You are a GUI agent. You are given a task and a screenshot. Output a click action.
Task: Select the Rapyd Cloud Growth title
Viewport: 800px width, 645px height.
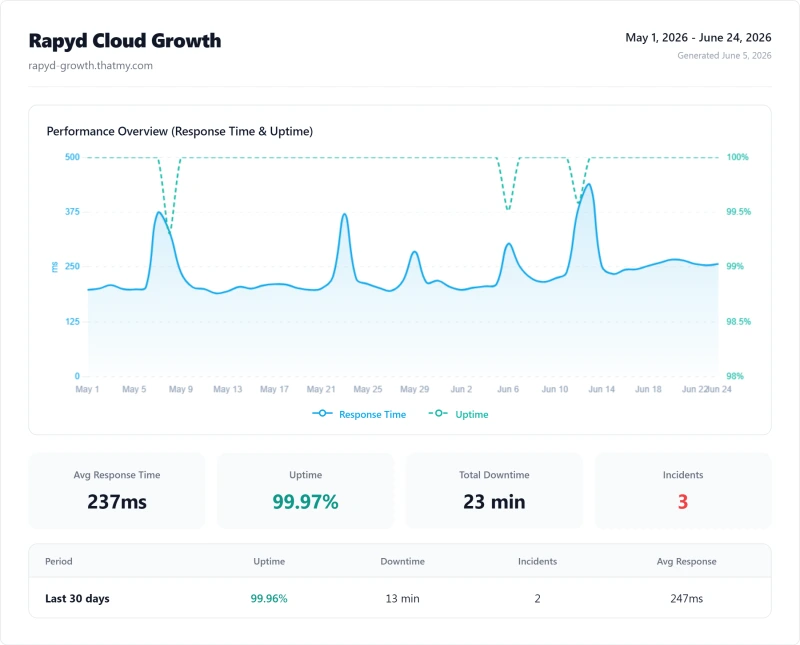[125, 41]
